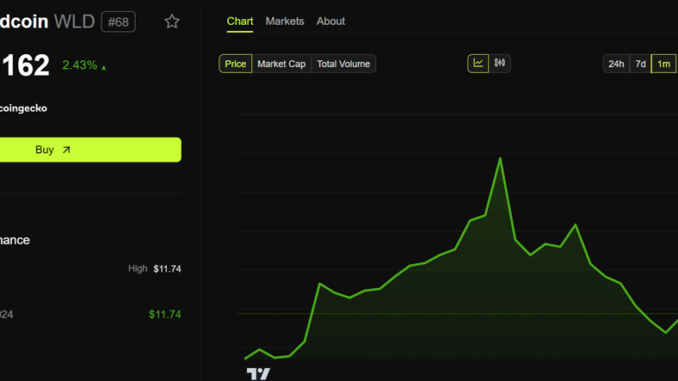Click the #68 rank badge
Viewport: 678px width, 381px height.
(118, 22)
